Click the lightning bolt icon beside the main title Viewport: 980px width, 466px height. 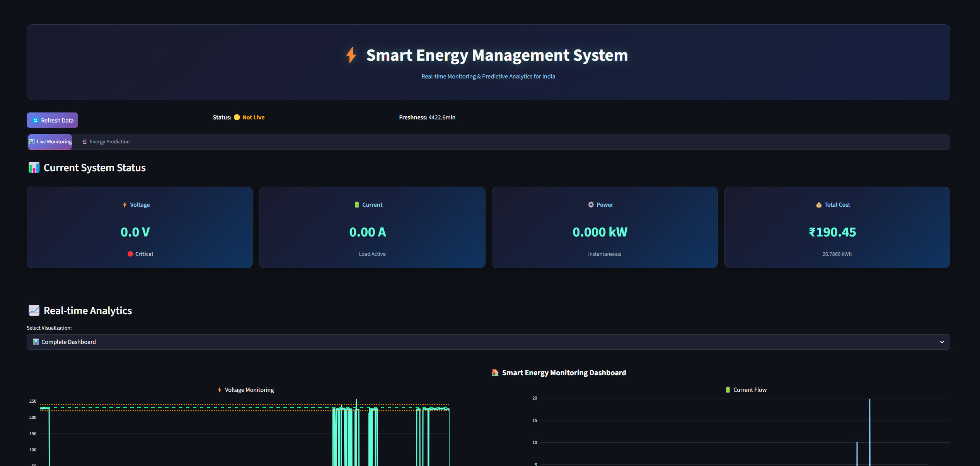[x=351, y=55]
